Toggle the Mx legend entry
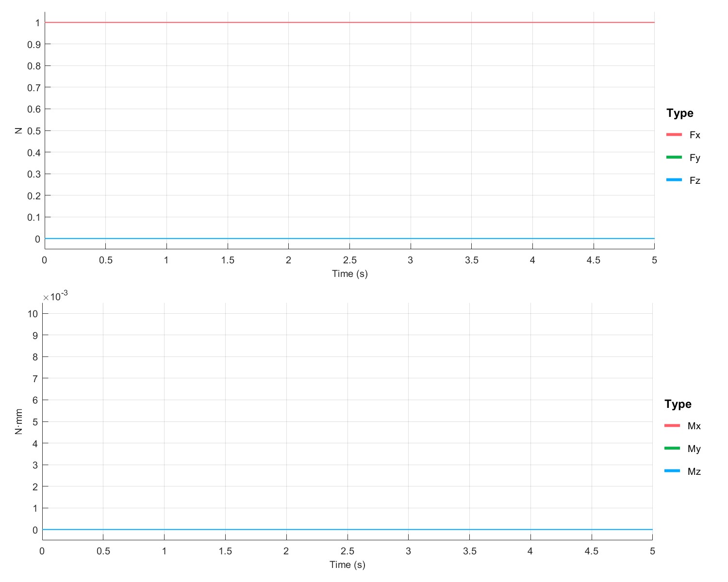Screen dimensions: 728x582 pos(682,426)
